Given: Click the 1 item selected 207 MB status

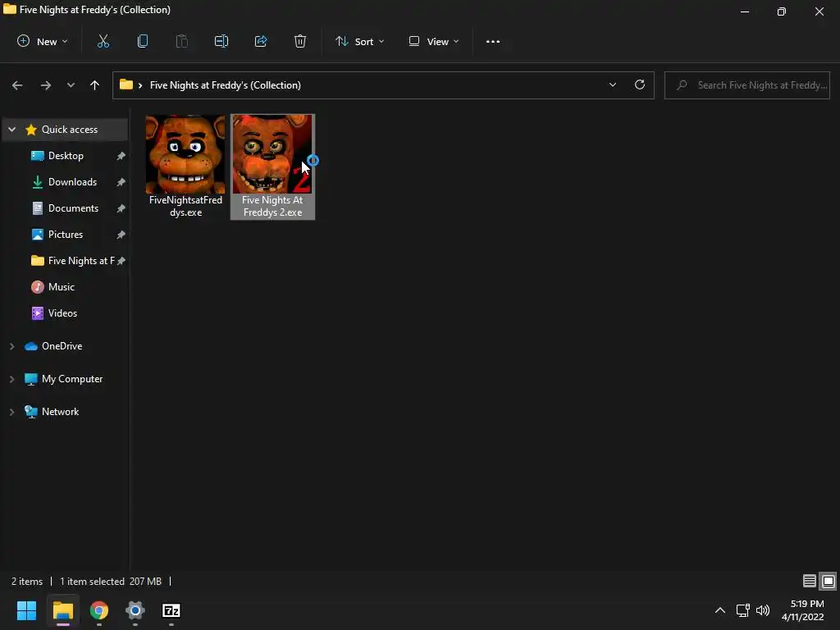Looking at the screenshot, I should (x=111, y=582).
